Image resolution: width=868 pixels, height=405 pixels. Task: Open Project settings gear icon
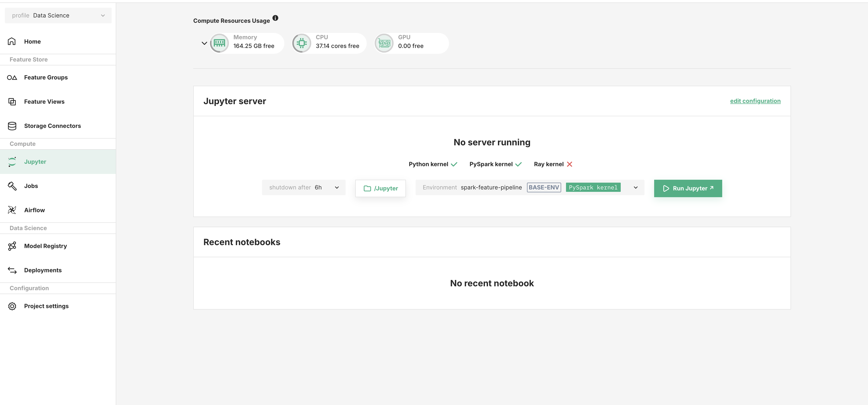12,306
